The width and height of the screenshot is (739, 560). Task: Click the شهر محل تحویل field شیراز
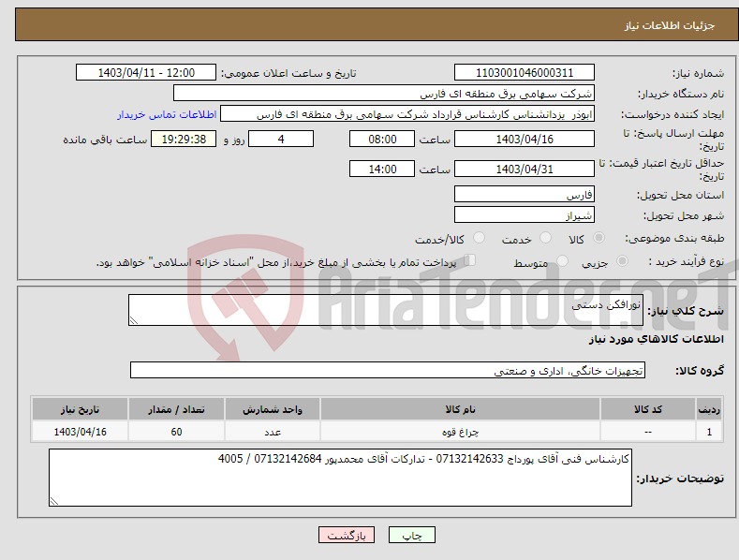pyautogui.click(x=525, y=215)
